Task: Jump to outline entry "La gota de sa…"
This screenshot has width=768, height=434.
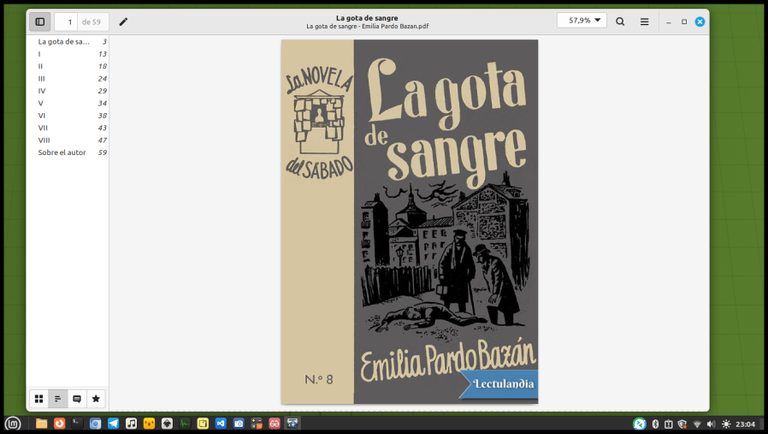Action: click(64, 42)
